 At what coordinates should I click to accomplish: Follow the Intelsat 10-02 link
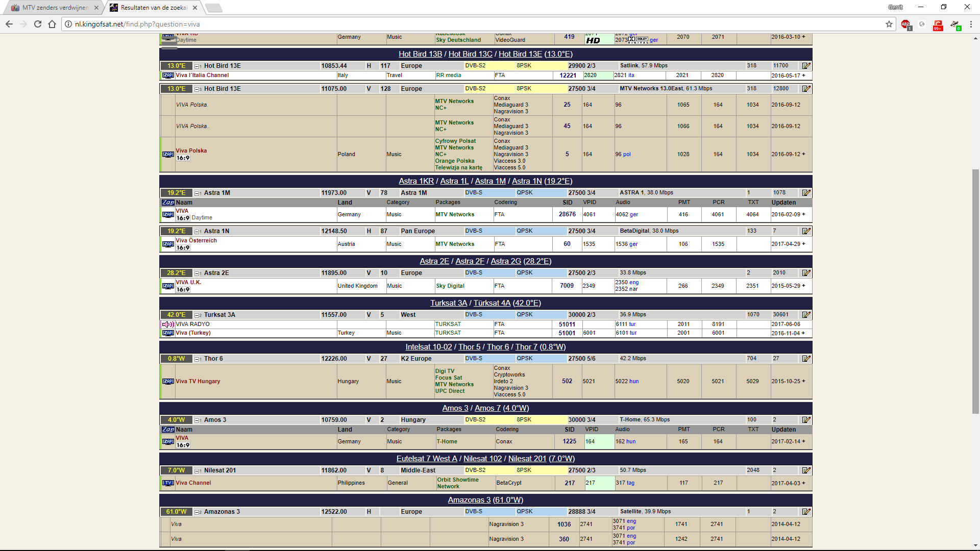pyautogui.click(x=429, y=347)
